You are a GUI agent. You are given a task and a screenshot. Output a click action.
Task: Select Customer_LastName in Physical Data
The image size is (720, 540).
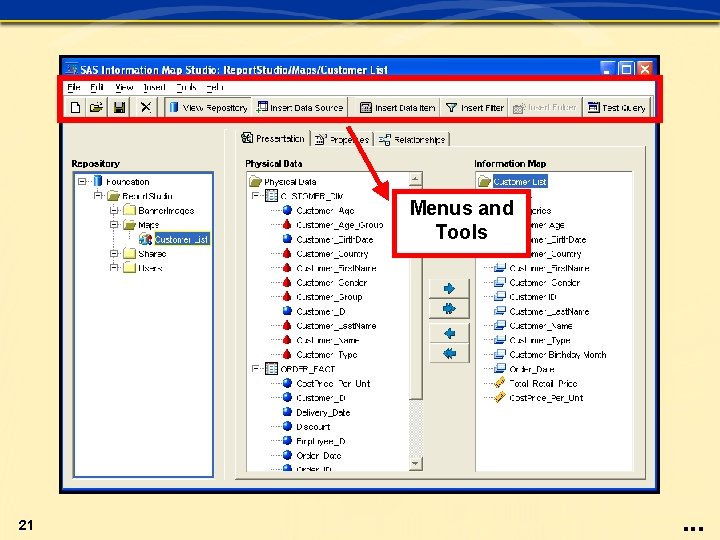[336, 326]
